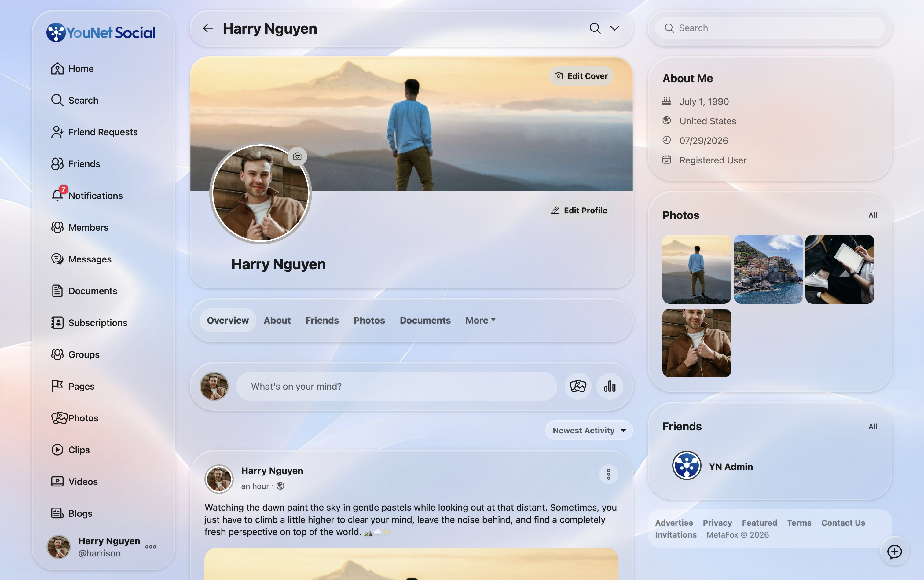This screenshot has height=580, width=924.
Task: Click the What's on your mind box
Action: [x=397, y=386]
